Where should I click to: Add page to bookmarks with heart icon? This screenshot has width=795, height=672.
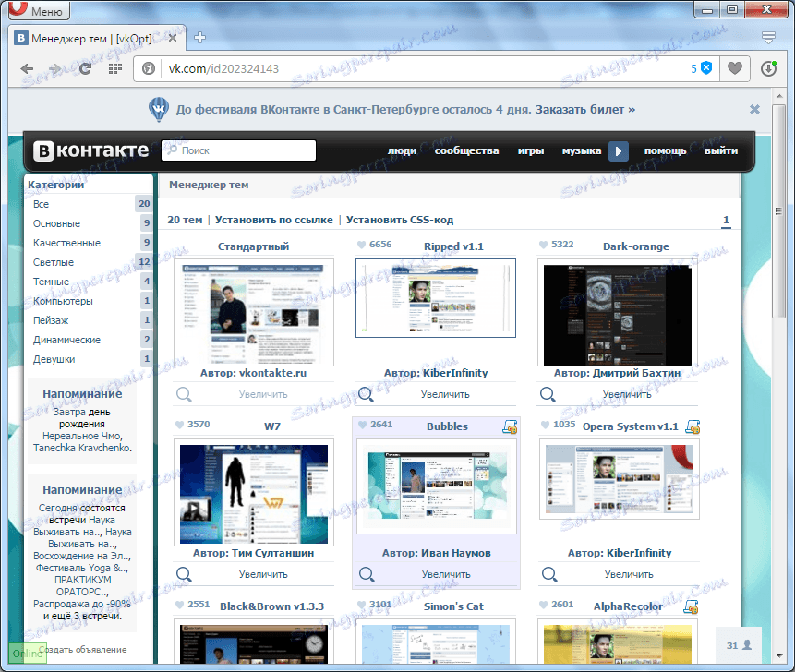point(735,68)
